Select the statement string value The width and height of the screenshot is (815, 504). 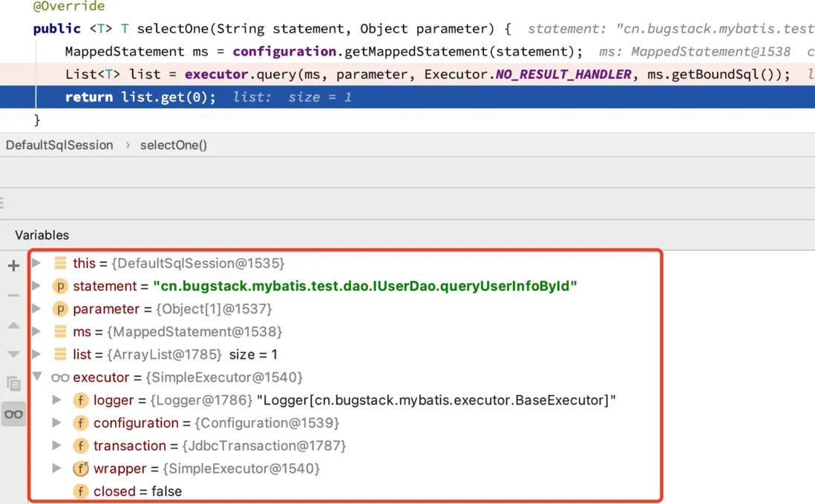click(365, 286)
